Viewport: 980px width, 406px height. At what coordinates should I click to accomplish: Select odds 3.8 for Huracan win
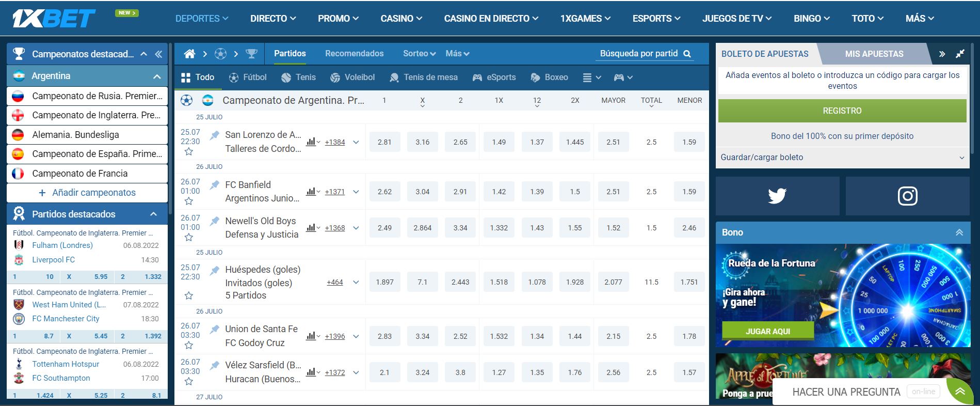[x=460, y=372]
